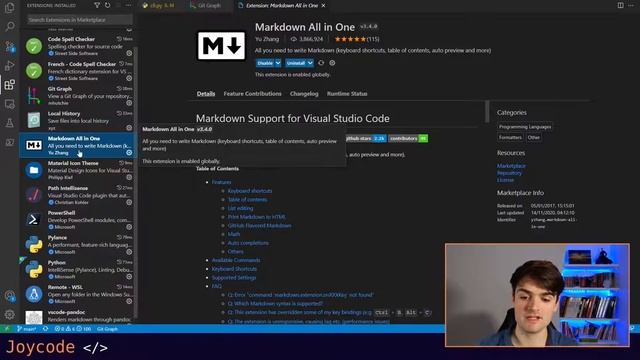Screen dimensions: 640x360
Task: Click the Formatters category tag
Action: 510,137
